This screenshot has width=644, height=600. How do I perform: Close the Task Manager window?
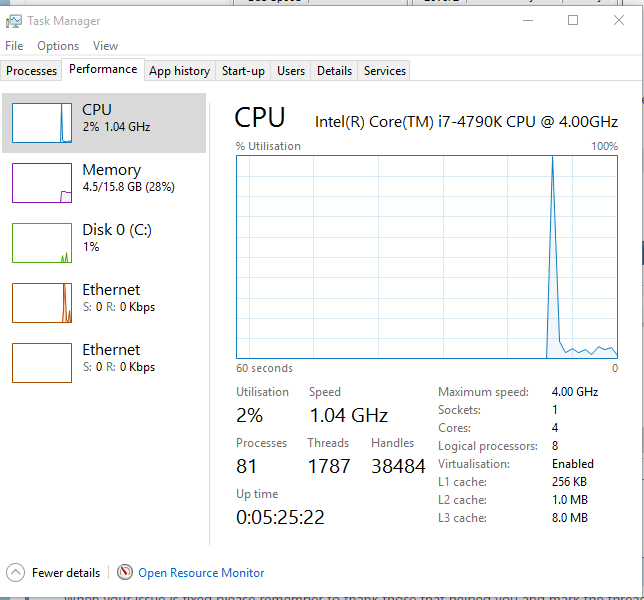619,20
